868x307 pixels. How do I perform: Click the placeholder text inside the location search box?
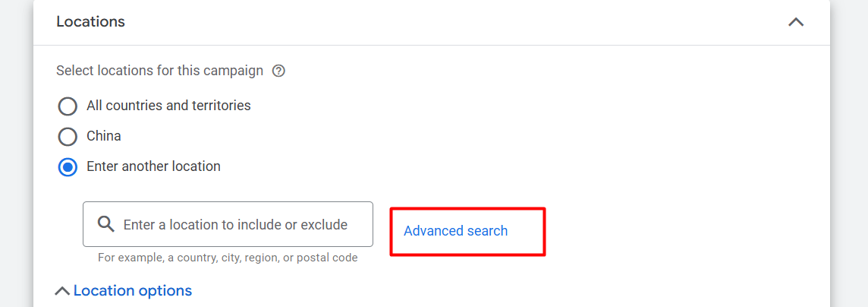pyautogui.click(x=235, y=225)
